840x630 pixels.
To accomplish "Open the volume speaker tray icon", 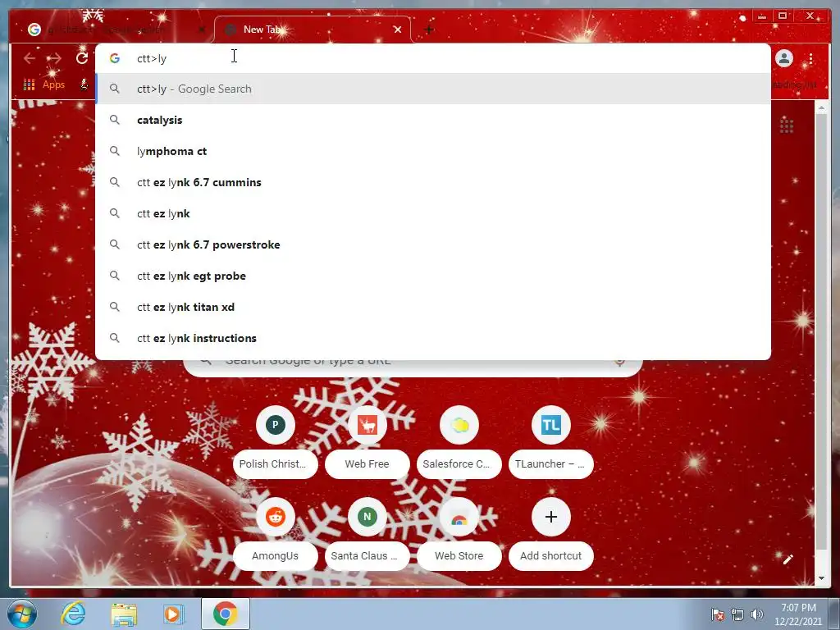I will (757, 614).
